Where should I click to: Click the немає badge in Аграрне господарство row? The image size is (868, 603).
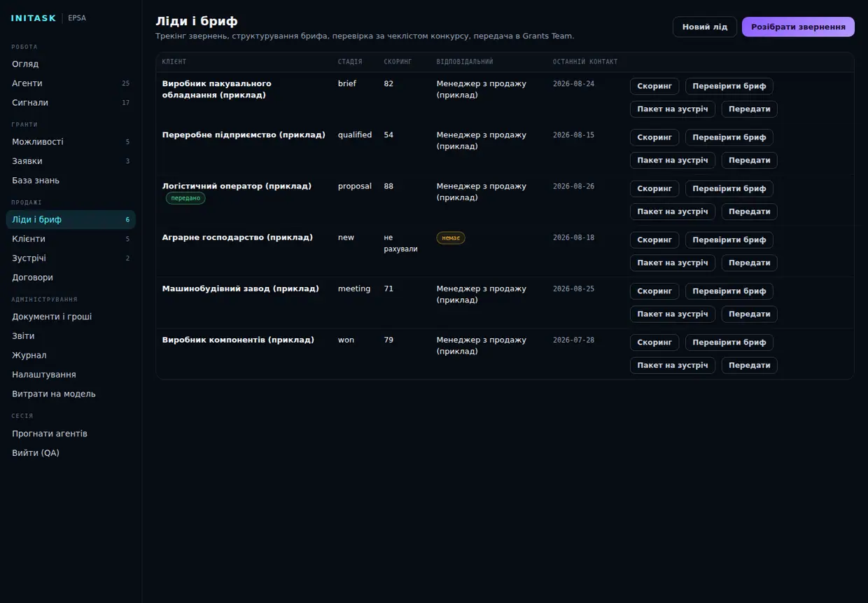pos(451,238)
